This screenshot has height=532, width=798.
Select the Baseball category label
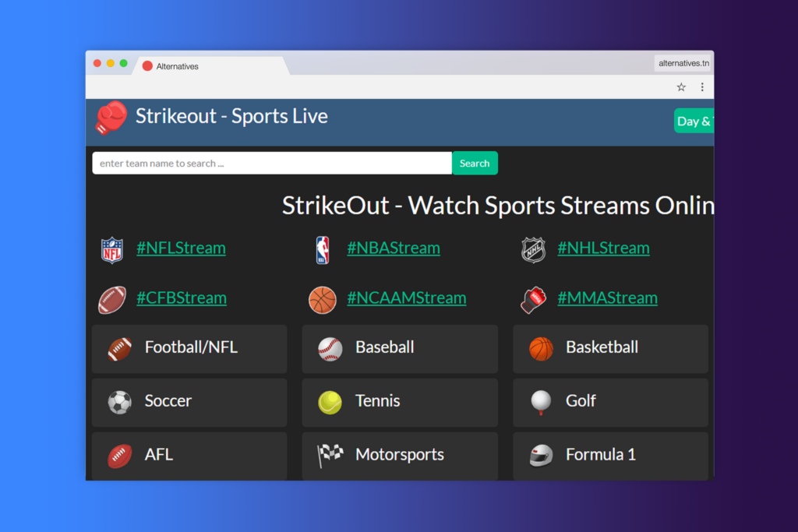[385, 347]
